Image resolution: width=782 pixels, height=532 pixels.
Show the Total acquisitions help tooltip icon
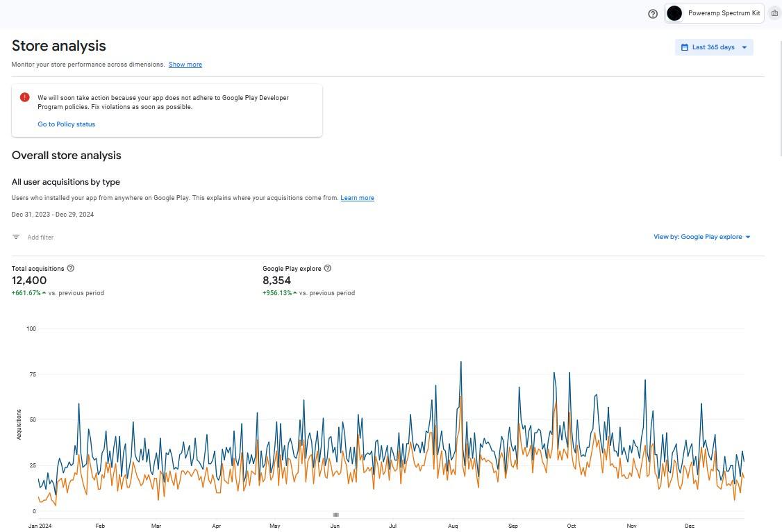coord(70,268)
